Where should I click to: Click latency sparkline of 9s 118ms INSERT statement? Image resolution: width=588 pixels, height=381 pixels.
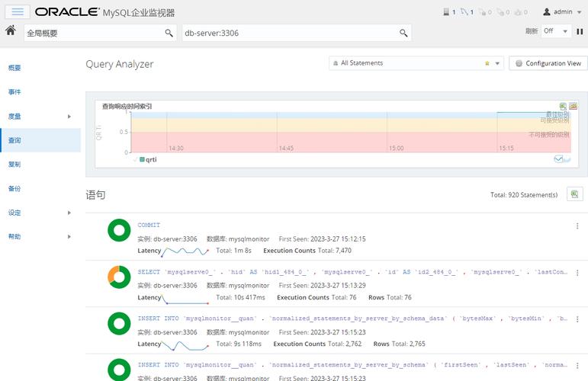point(185,345)
